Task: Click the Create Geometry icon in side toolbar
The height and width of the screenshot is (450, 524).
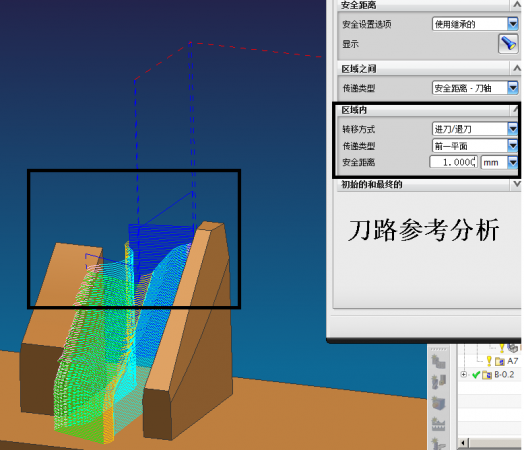Action: click(438, 403)
